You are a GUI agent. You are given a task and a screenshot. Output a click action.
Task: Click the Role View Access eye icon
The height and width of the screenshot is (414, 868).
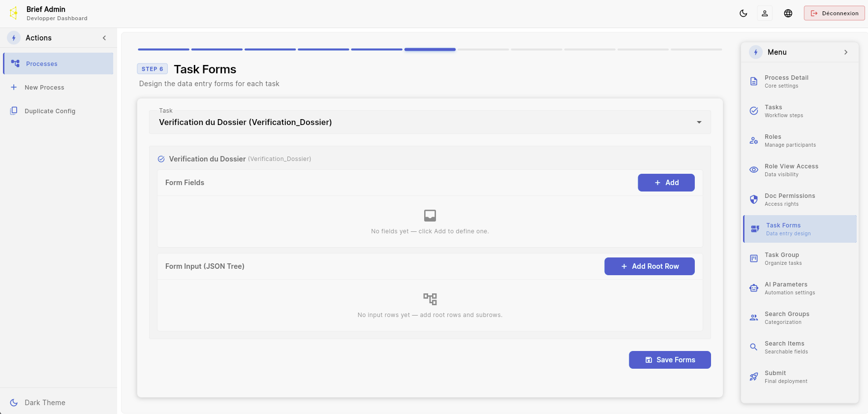tap(754, 170)
